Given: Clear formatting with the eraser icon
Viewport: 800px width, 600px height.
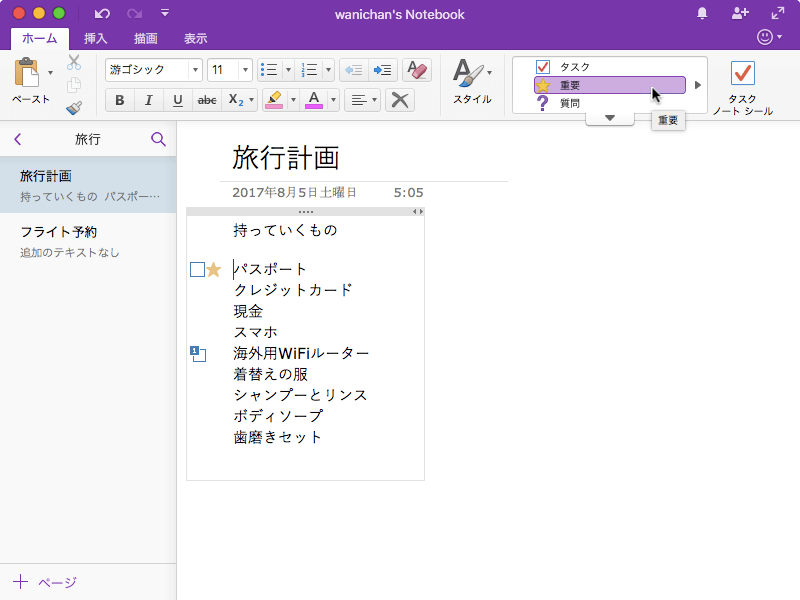Looking at the screenshot, I should [x=417, y=70].
